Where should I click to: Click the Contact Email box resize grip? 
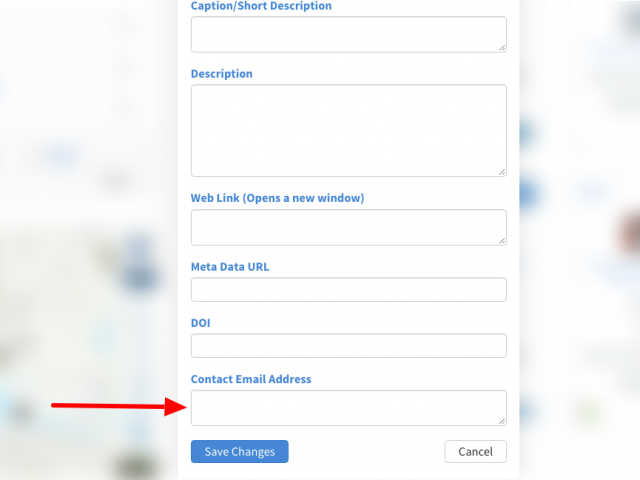(x=502, y=421)
